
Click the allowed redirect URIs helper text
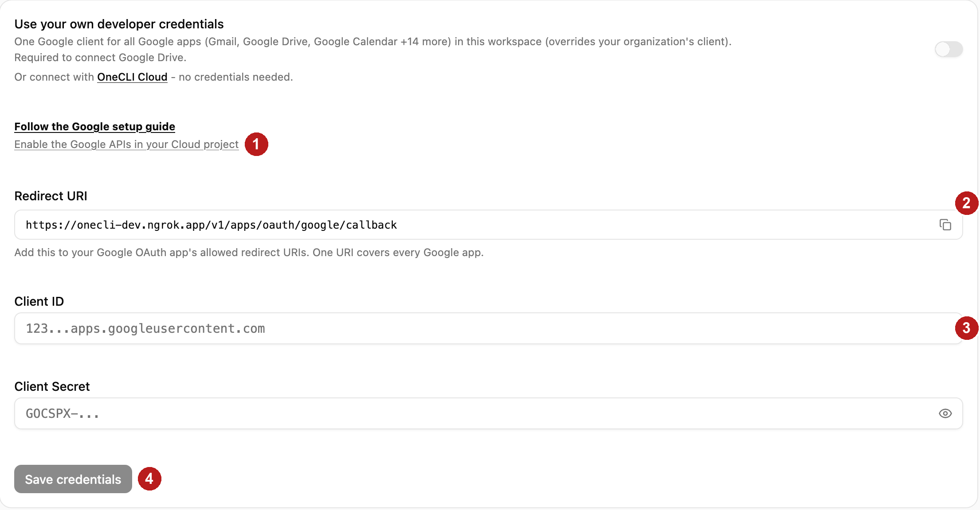pos(249,253)
